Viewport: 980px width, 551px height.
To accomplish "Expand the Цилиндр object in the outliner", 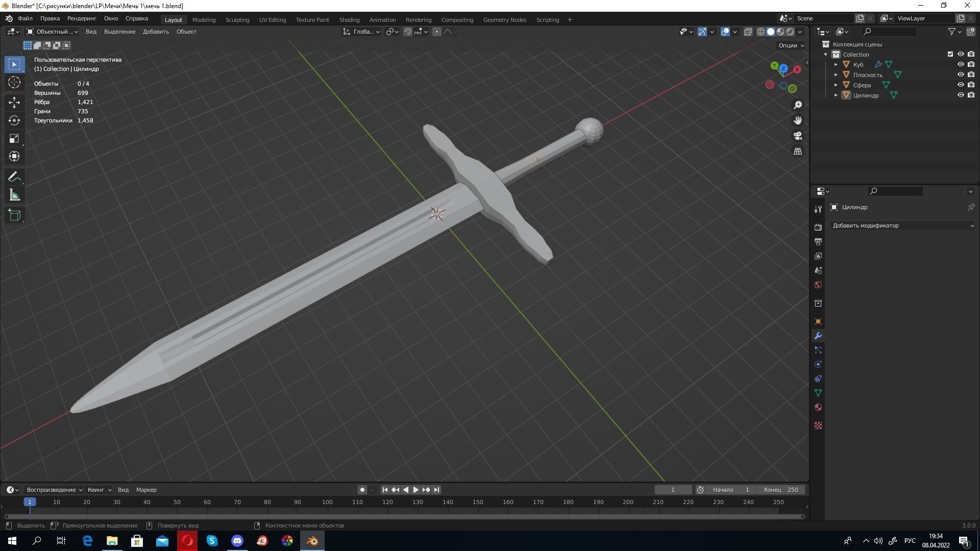I will click(x=836, y=95).
